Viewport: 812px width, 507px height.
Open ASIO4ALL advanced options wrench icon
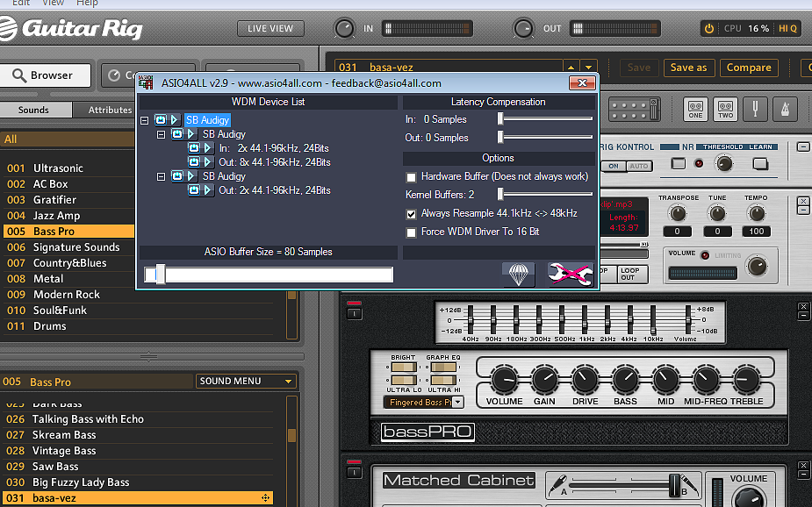pyautogui.click(x=571, y=274)
